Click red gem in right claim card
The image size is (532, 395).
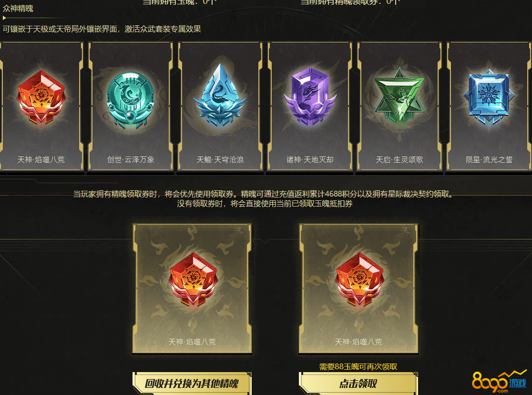point(359,279)
